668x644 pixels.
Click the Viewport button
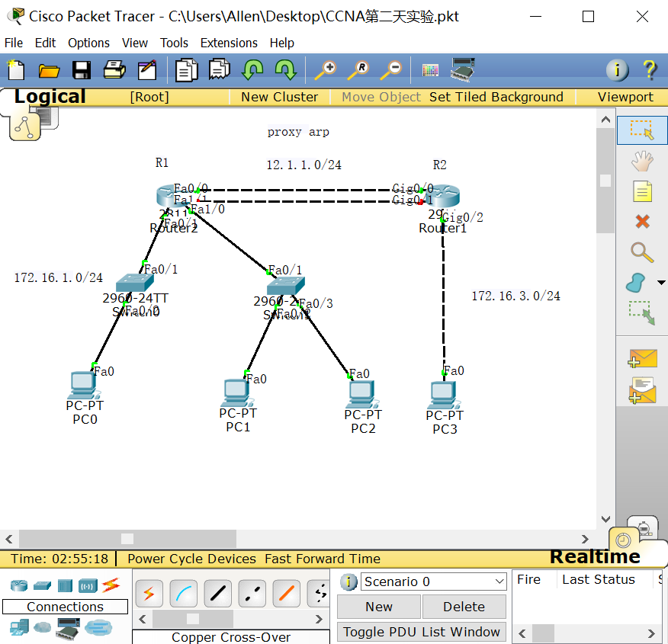coord(625,97)
